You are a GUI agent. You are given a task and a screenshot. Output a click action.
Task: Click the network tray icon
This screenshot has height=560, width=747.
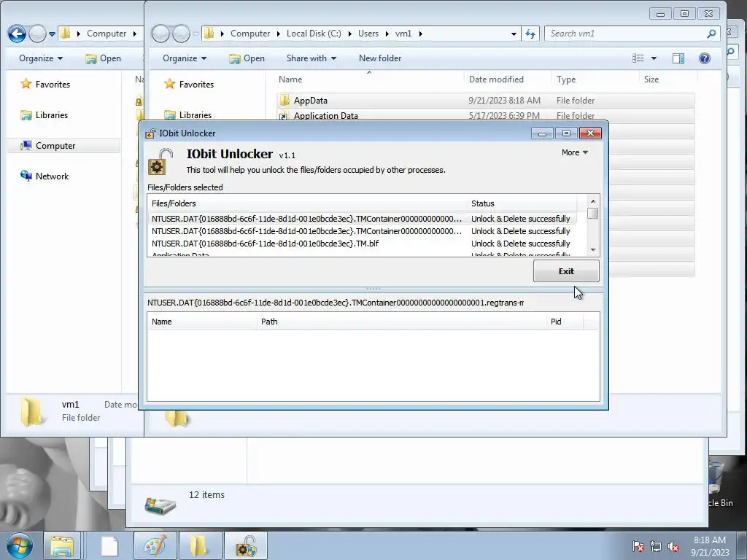(x=656, y=546)
